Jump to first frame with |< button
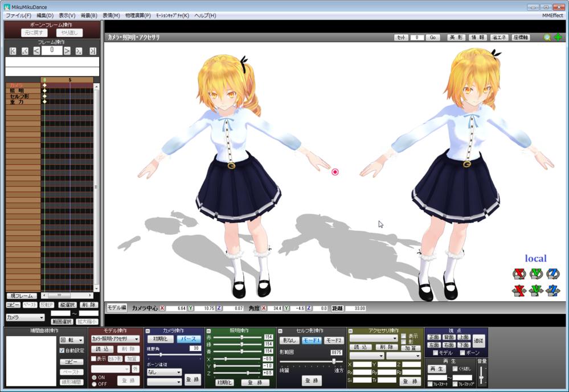The height and width of the screenshot is (392, 569). (13, 51)
